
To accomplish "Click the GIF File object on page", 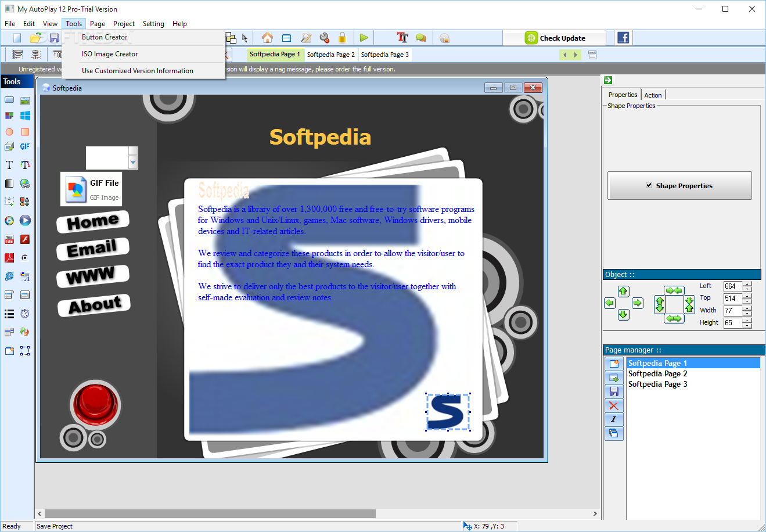I will tap(91, 189).
